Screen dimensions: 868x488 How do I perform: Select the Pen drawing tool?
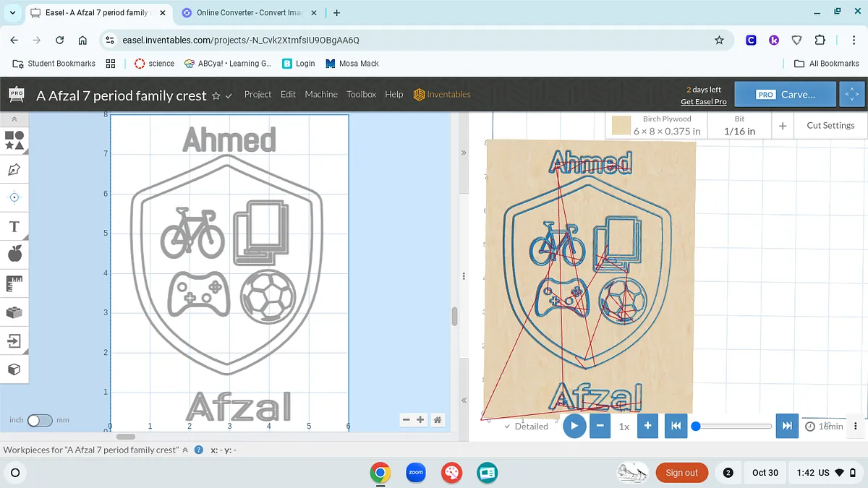(x=14, y=169)
